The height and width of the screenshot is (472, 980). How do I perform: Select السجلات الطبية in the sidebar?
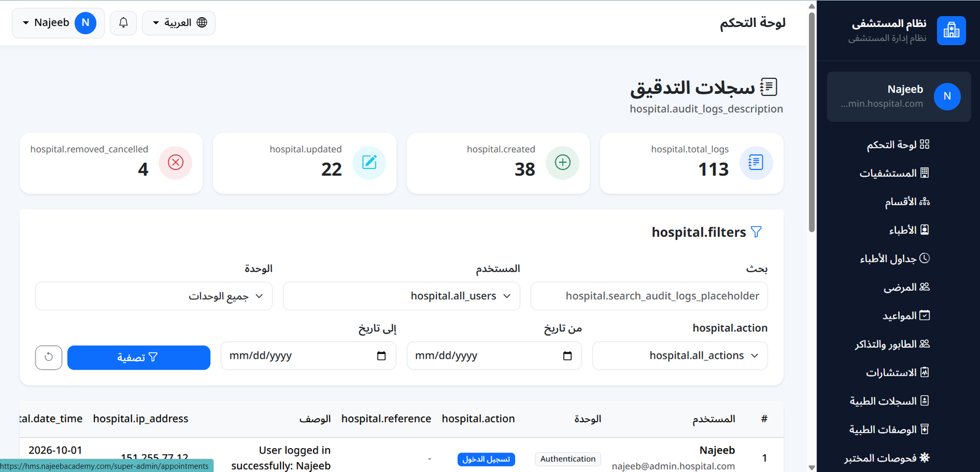[889, 401]
